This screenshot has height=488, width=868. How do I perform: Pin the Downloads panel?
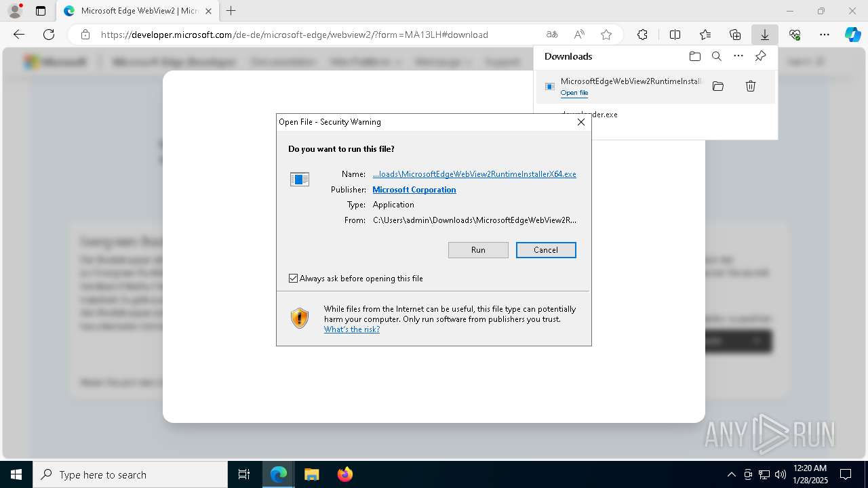coord(760,56)
